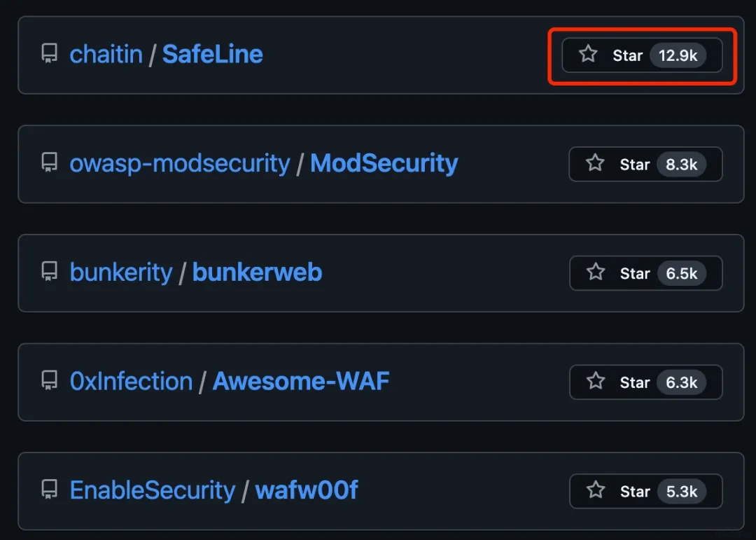Image resolution: width=756 pixels, height=540 pixels.
Task: Open the wafw00f repository link
Action: 306,490
